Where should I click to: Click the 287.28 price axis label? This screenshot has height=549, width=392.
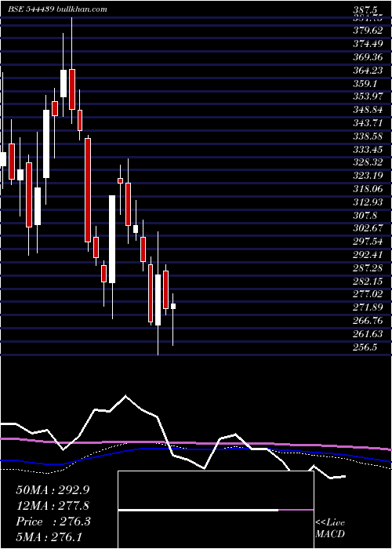[x=368, y=268]
